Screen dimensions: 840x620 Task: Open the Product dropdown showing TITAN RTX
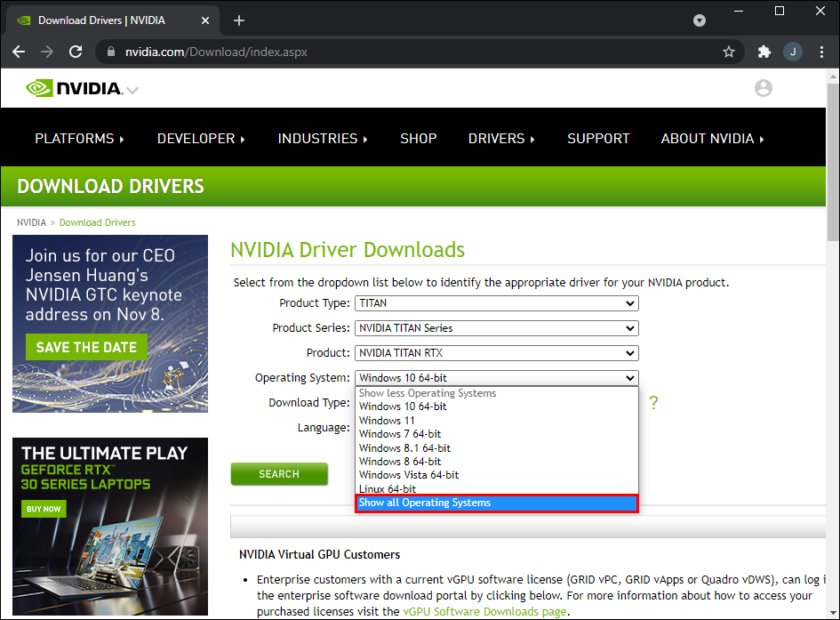point(496,353)
